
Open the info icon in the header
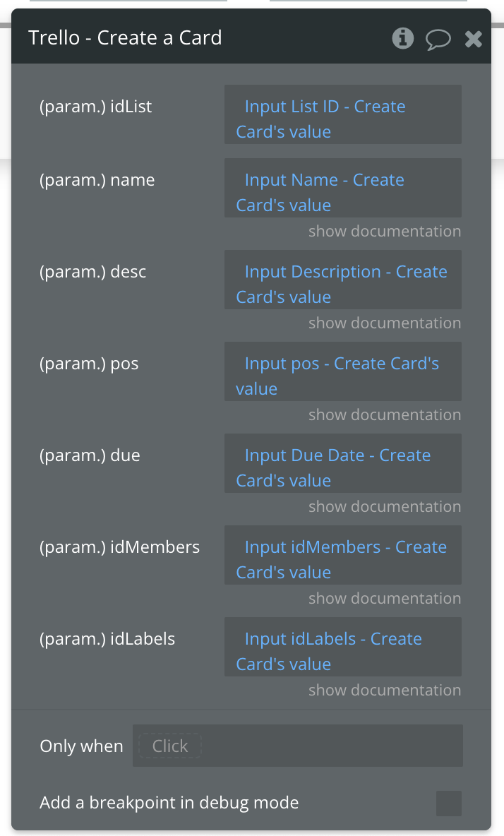403,38
